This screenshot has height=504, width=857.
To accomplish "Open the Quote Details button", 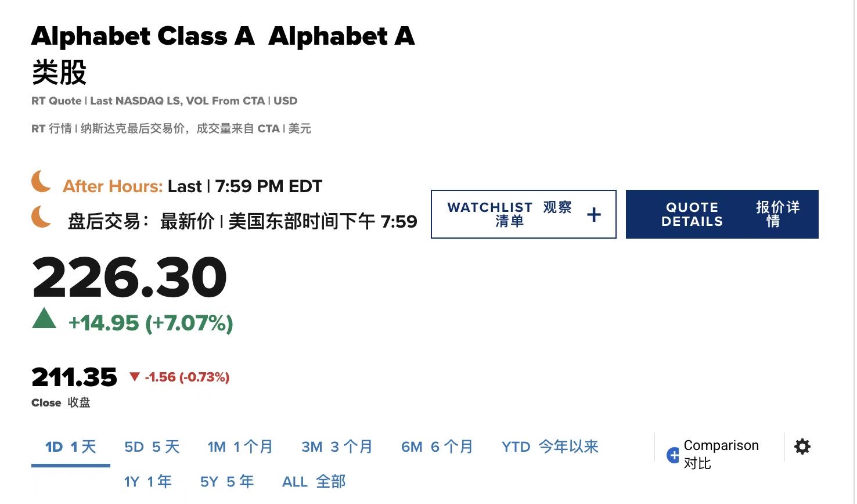I will pyautogui.click(x=722, y=214).
